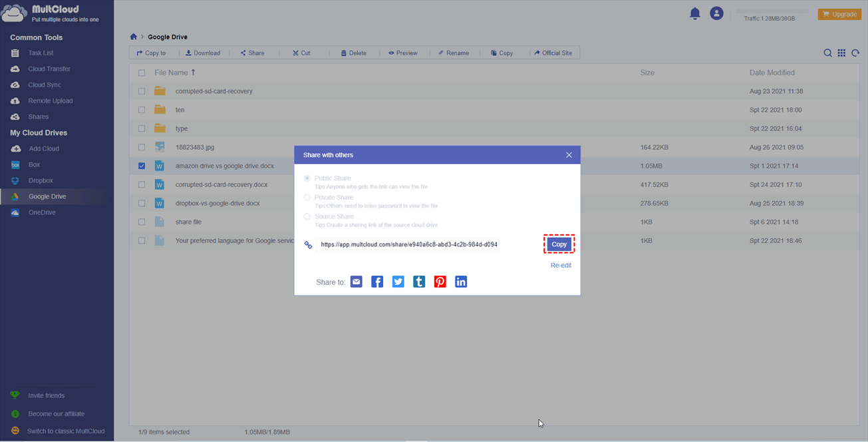Share to Twitter icon

[x=398, y=282]
